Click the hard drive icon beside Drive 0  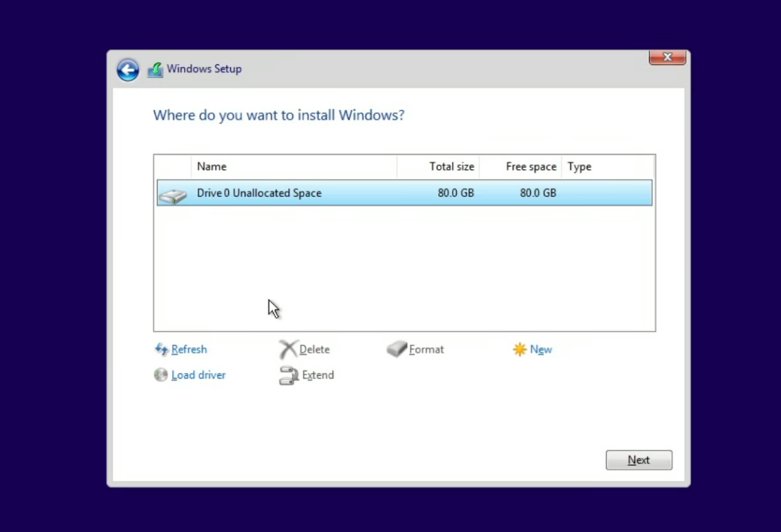tap(173, 196)
